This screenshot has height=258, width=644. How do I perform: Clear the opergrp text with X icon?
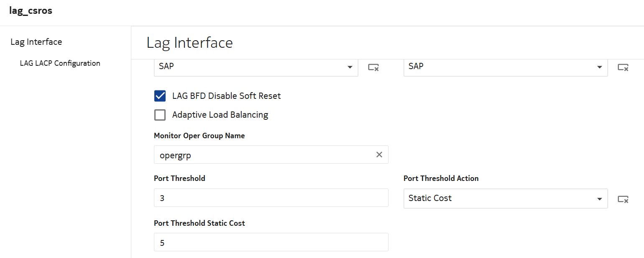click(379, 155)
